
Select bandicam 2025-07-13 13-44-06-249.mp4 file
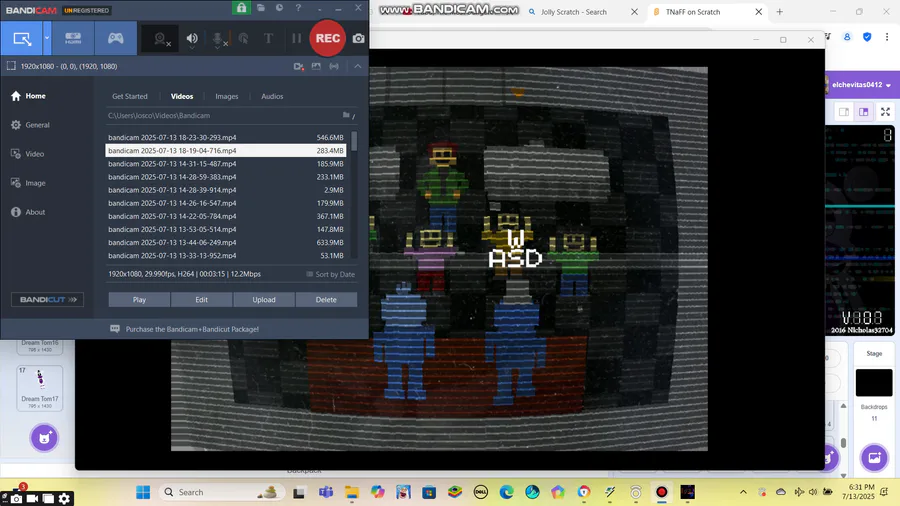(x=226, y=243)
